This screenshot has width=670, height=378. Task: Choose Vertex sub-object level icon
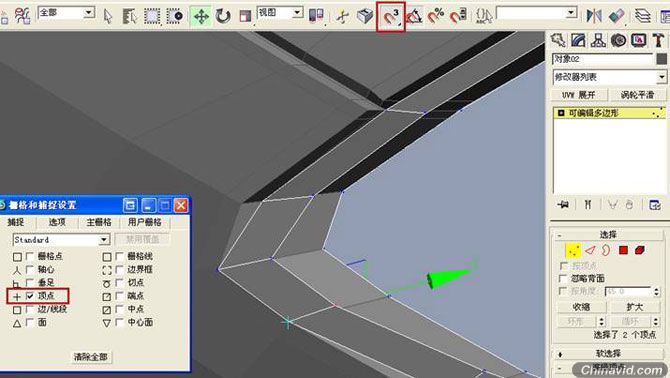point(573,251)
